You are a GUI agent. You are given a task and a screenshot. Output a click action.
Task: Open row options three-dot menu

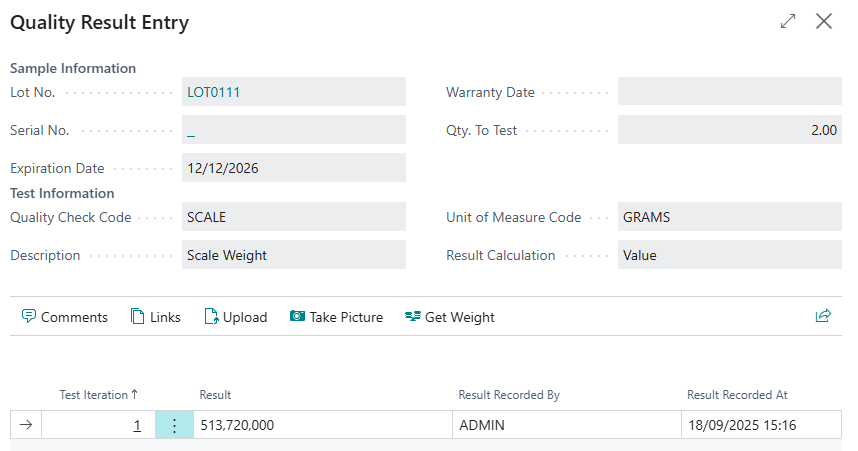(x=174, y=425)
